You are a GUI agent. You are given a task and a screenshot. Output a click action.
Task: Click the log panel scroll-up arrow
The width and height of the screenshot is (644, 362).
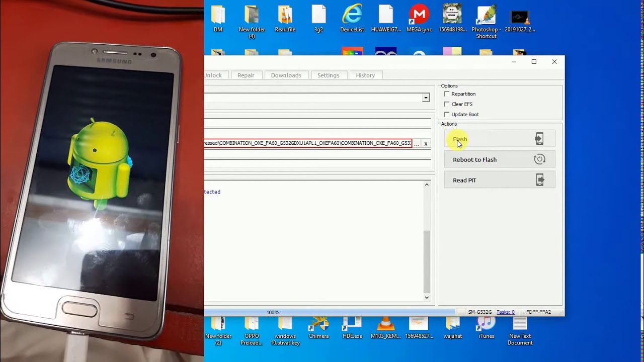point(427,185)
